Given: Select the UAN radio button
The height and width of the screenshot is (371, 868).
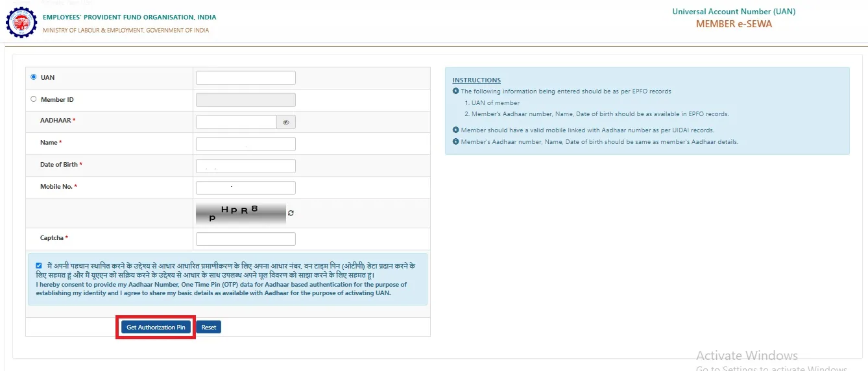Looking at the screenshot, I should (x=34, y=77).
